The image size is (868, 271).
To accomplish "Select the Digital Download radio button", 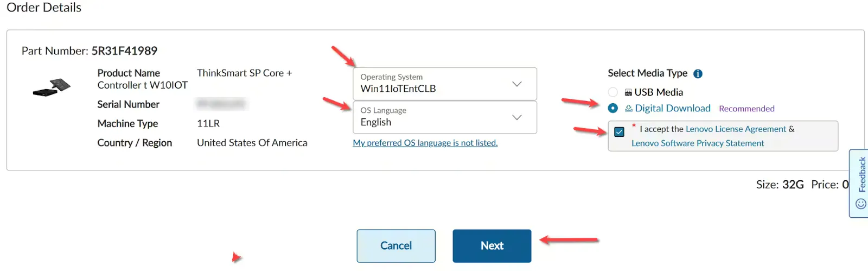I will [x=613, y=108].
